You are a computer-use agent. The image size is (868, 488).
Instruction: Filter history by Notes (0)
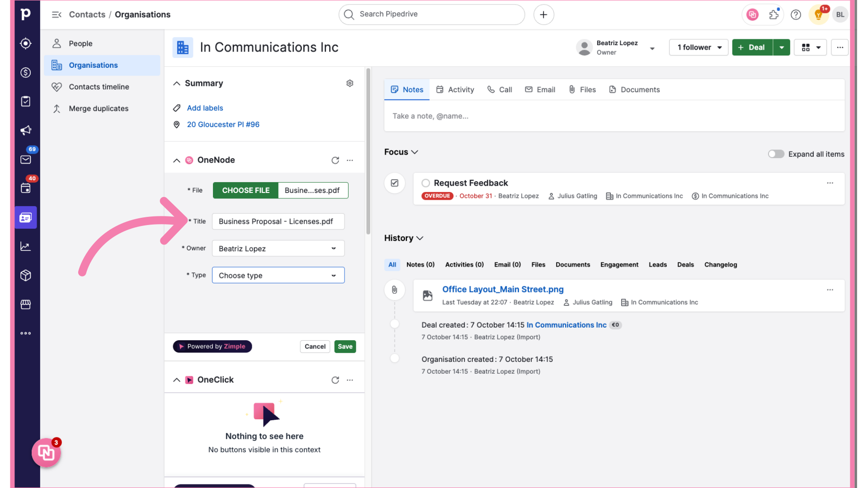[x=420, y=265]
